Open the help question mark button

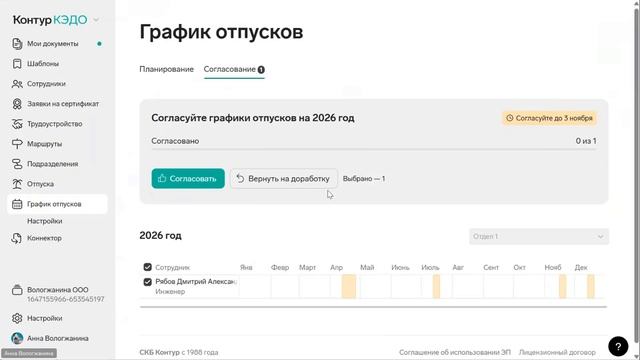click(618, 346)
